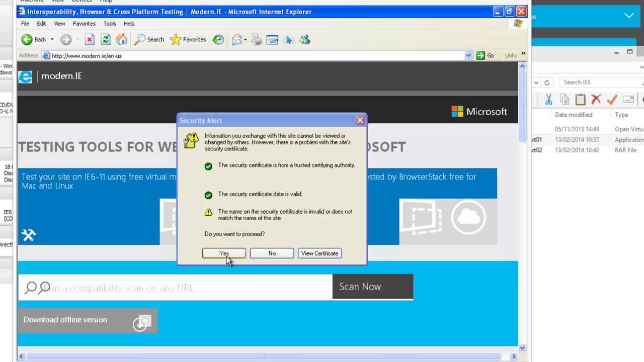Maximize the background Explorer window
The width and height of the screenshot is (644, 362).
click(630, 52)
